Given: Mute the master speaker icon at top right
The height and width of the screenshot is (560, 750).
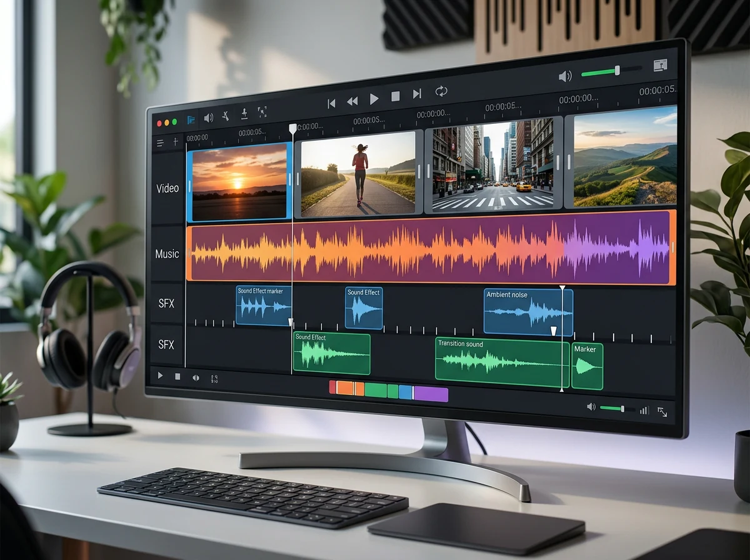Looking at the screenshot, I should click(x=565, y=76).
